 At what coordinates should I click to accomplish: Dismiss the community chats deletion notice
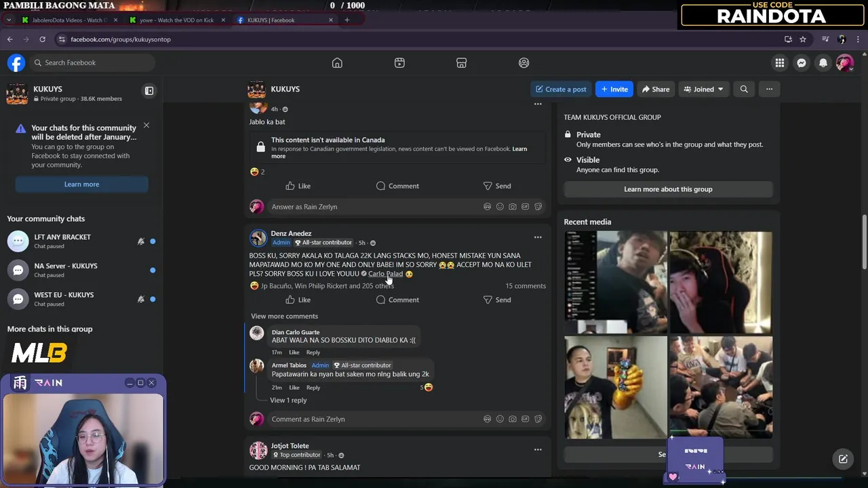[146, 125]
